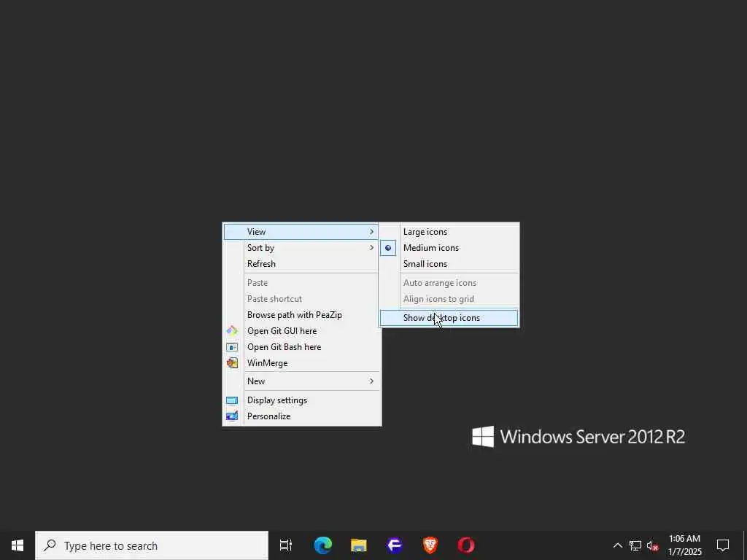
Task: Click the Personalize icon in menu
Action: tap(232, 416)
